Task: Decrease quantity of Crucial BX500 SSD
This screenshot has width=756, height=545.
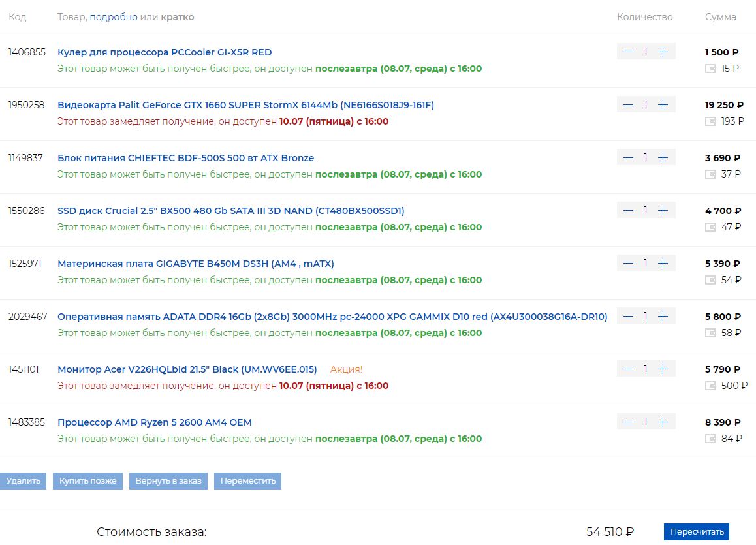Action: click(x=628, y=210)
